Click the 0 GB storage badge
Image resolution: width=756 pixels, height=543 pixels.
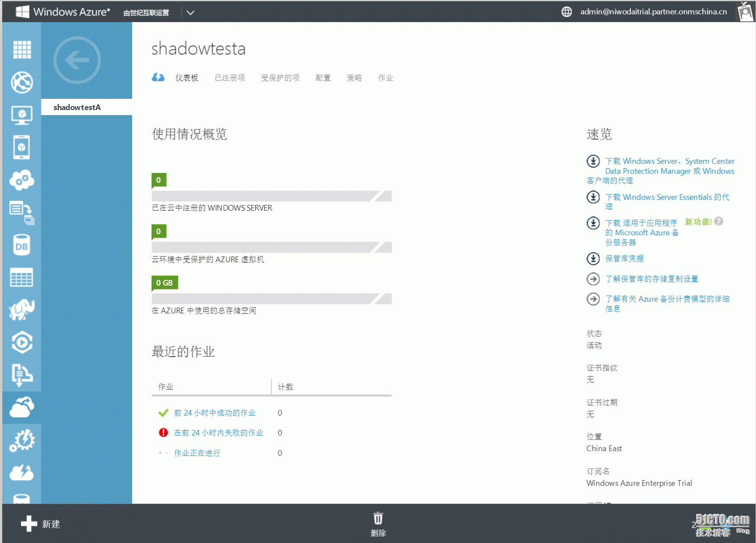(165, 283)
